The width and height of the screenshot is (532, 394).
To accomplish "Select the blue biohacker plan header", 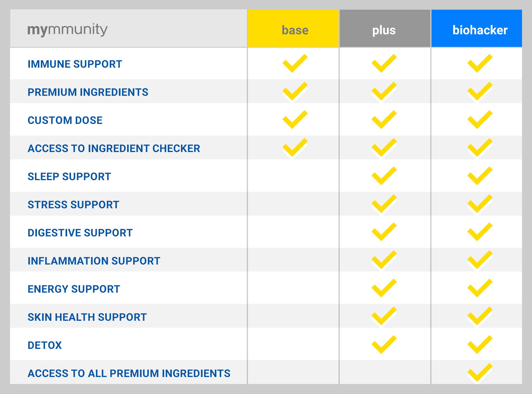I will click(477, 28).
